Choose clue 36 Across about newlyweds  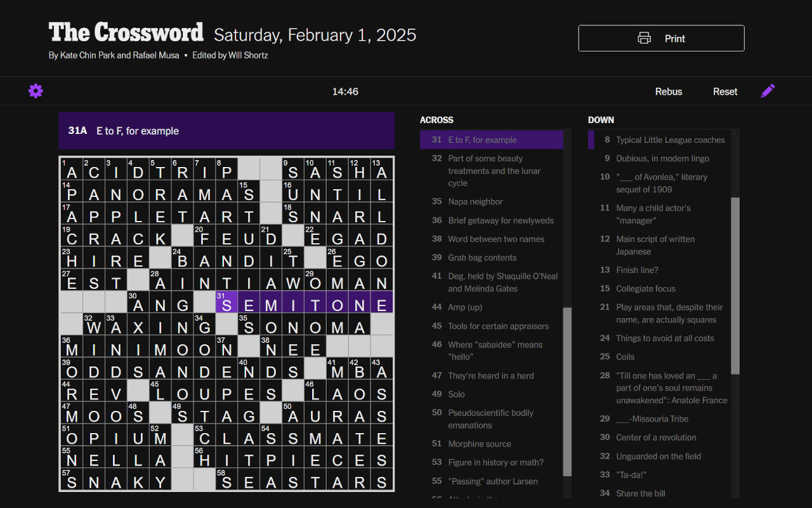tap(492, 220)
